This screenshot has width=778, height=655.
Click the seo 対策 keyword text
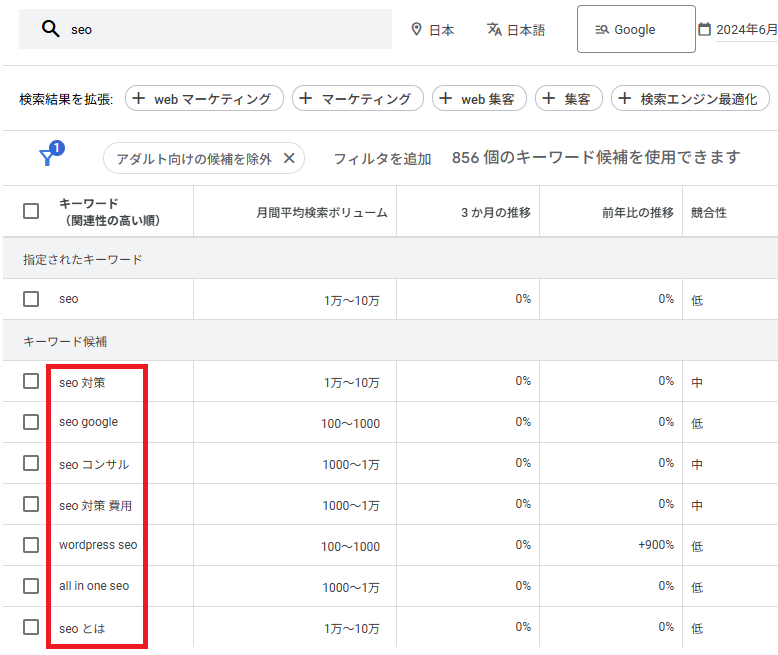(82, 383)
